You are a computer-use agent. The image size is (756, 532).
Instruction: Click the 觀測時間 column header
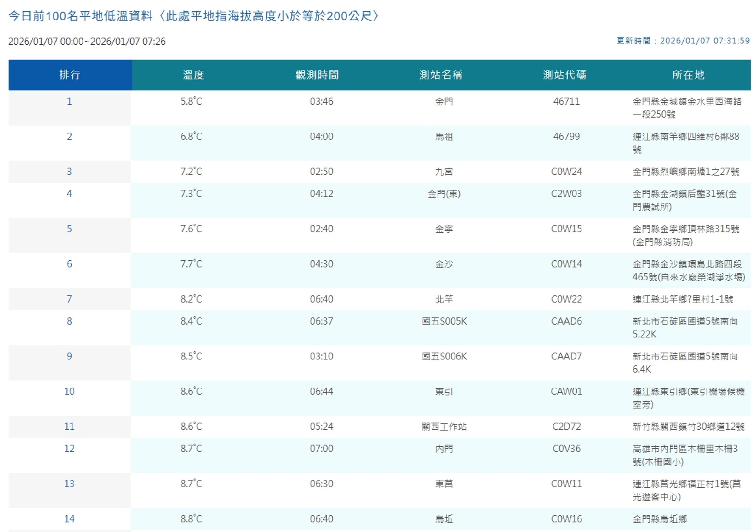pos(317,75)
